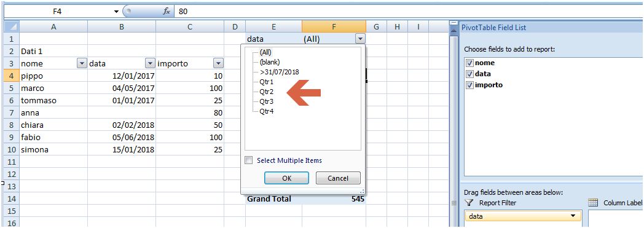Select column C header
The height and width of the screenshot is (228, 644).
coord(190,27)
